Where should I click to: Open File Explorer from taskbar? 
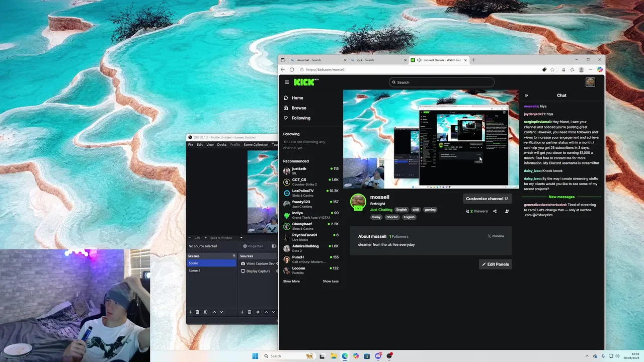click(333, 356)
